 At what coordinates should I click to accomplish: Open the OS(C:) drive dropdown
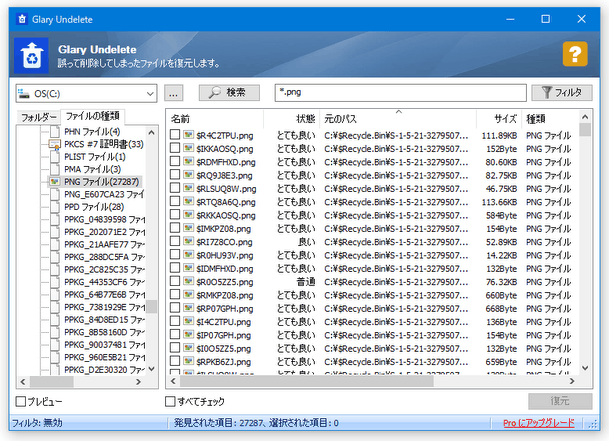[x=150, y=94]
